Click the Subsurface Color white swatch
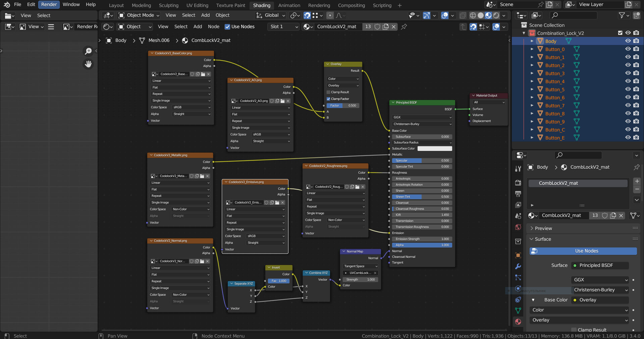Screen dimensions: 644x339 (435, 149)
